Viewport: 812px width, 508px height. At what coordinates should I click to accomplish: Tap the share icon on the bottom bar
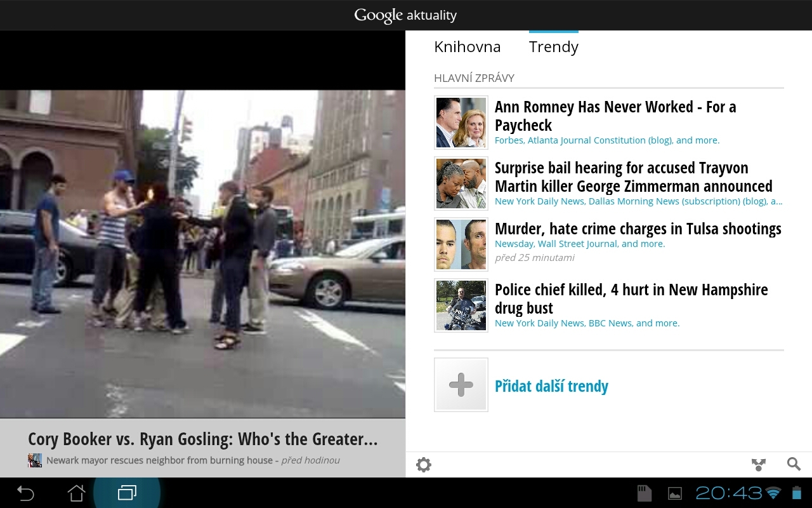coord(759,464)
